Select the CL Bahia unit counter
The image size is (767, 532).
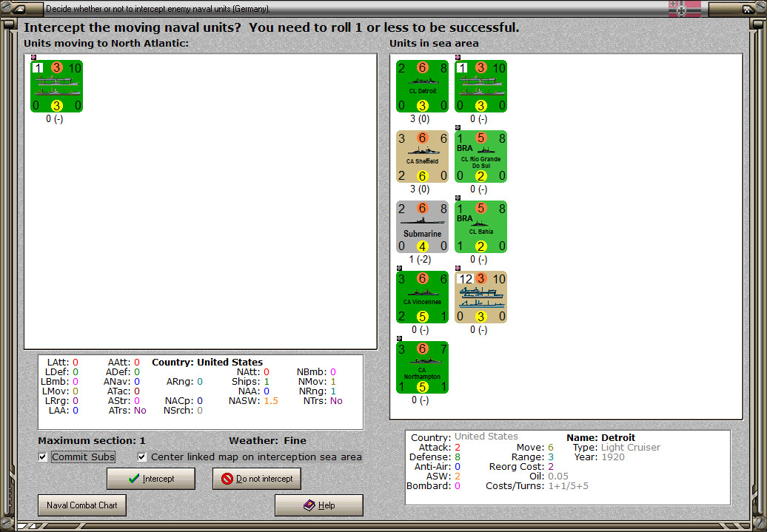click(x=480, y=227)
